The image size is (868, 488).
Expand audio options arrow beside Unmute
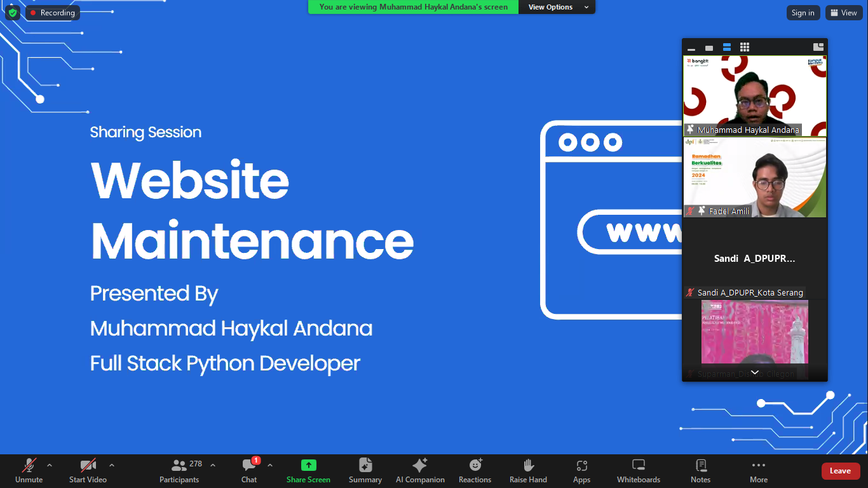click(50, 465)
